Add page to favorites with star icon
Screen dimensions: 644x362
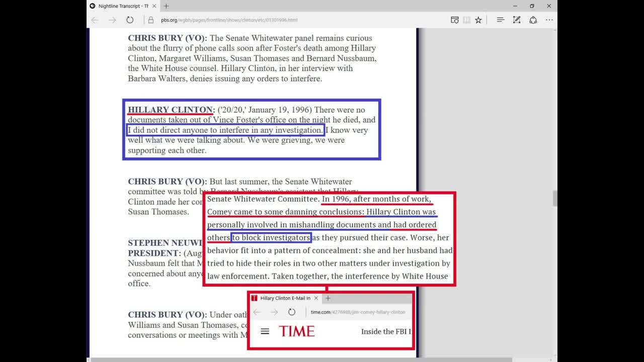coord(478,20)
